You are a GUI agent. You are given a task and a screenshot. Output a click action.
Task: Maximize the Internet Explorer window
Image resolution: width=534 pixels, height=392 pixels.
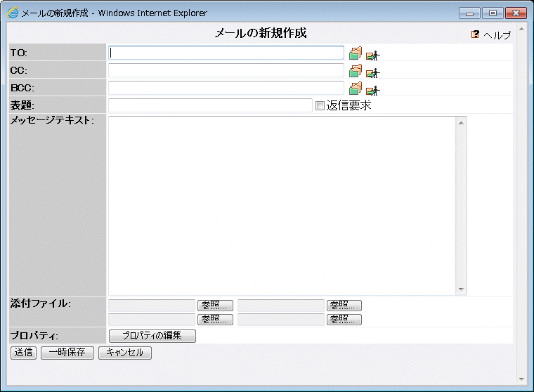(x=493, y=13)
